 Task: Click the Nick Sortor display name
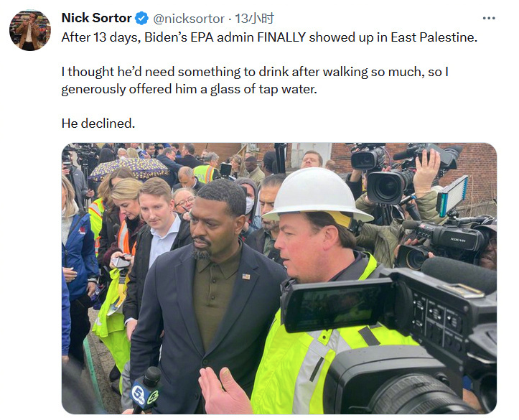click(x=96, y=18)
